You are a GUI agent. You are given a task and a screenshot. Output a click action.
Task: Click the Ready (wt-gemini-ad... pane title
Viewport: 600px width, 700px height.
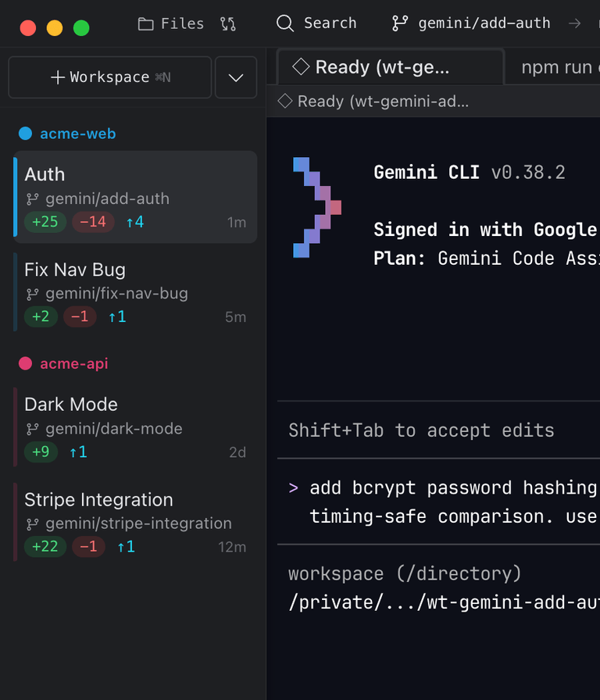tap(383, 102)
